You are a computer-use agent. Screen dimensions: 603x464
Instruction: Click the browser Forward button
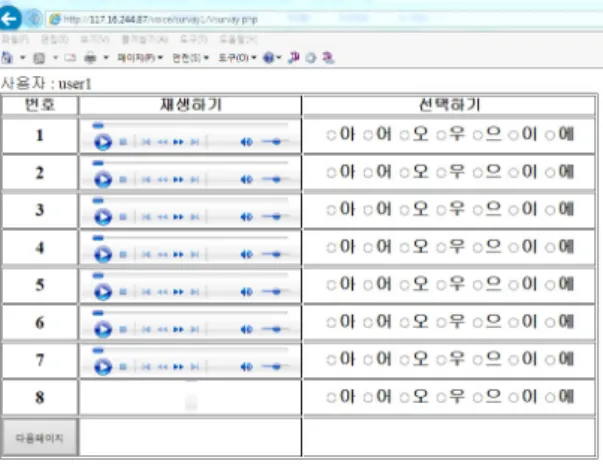[33, 18]
